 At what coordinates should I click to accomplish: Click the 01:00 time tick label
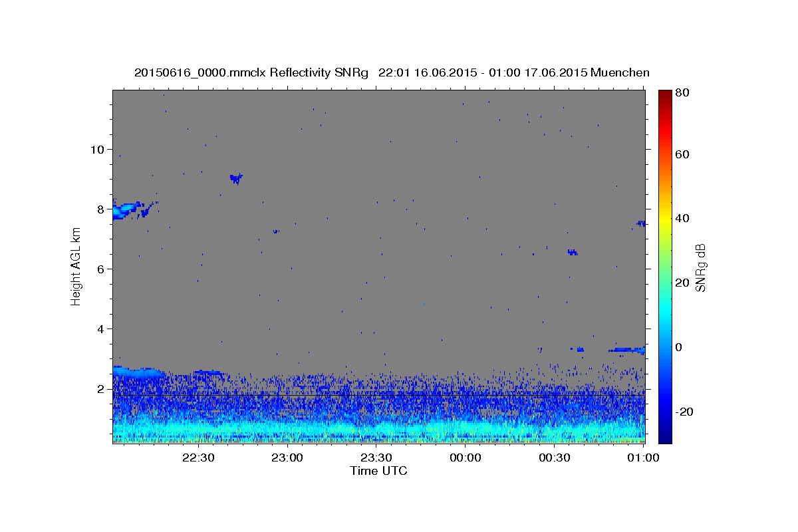(x=643, y=458)
